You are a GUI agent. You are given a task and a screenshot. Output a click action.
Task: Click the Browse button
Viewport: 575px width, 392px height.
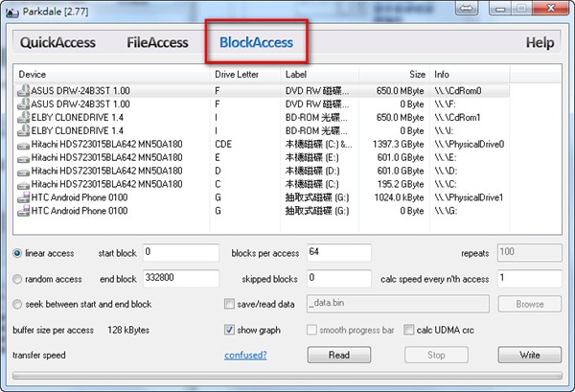[530, 304]
